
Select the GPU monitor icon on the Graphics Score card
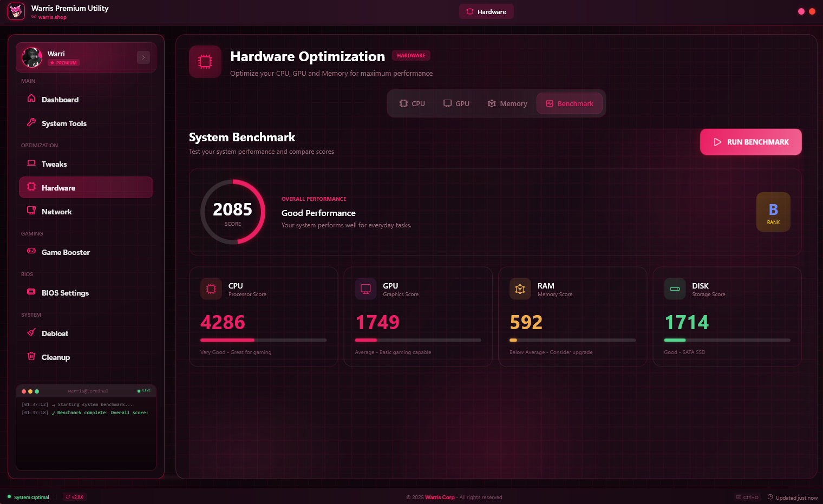point(365,289)
